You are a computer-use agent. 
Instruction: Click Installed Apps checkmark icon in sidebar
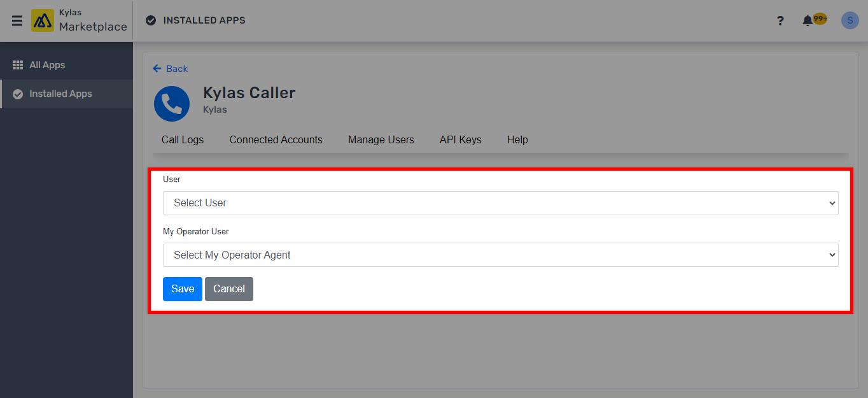click(18, 94)
